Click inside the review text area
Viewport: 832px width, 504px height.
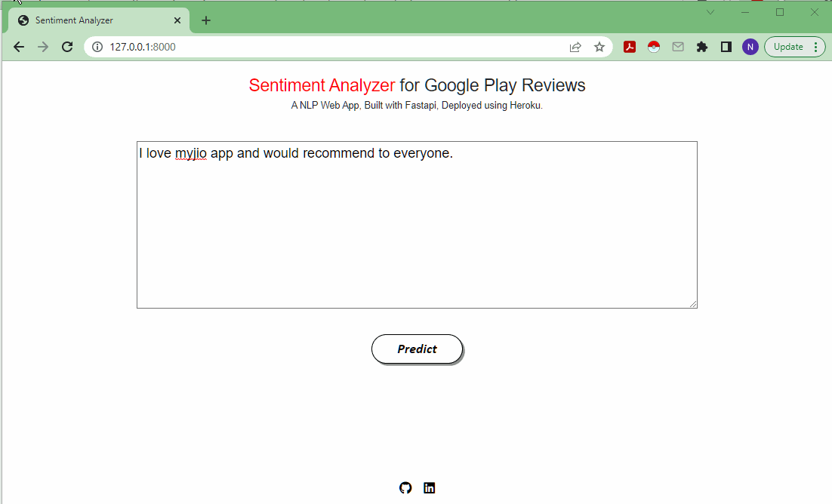[x=417, y=224]
